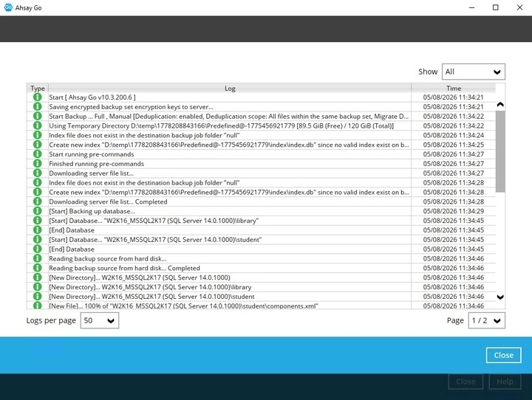Click info icon beside Reading backup source... Completed

(38, 268)
